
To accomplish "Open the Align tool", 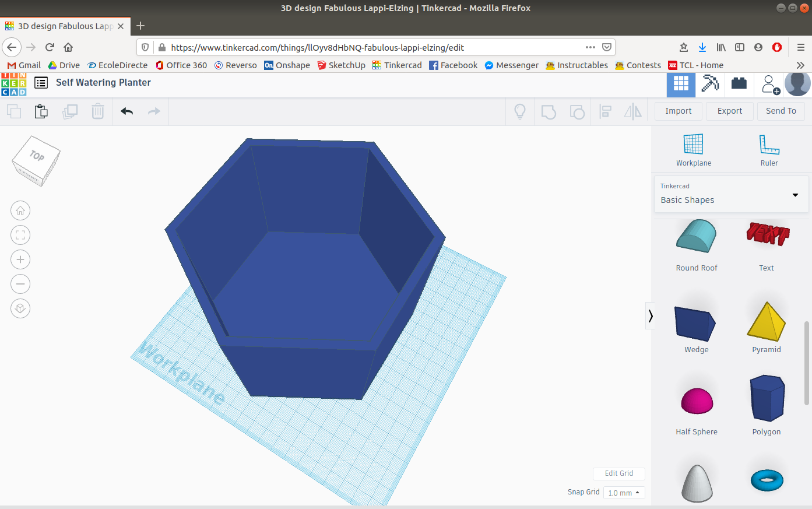I will click(x=605, y=111).
